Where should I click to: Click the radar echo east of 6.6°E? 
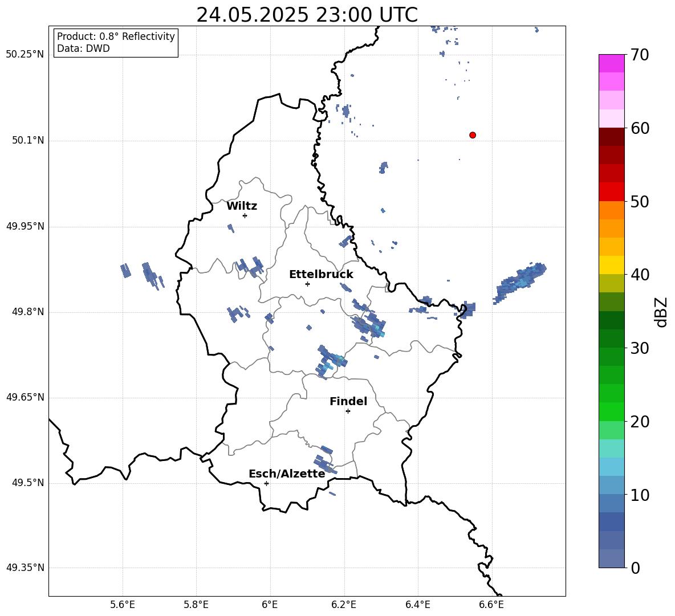coord(519,282)
